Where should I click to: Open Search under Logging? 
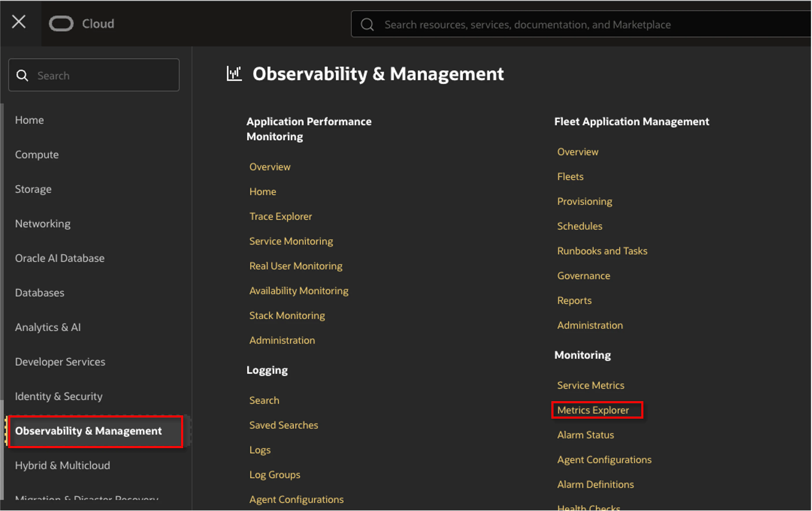click(x=264, y=400)
